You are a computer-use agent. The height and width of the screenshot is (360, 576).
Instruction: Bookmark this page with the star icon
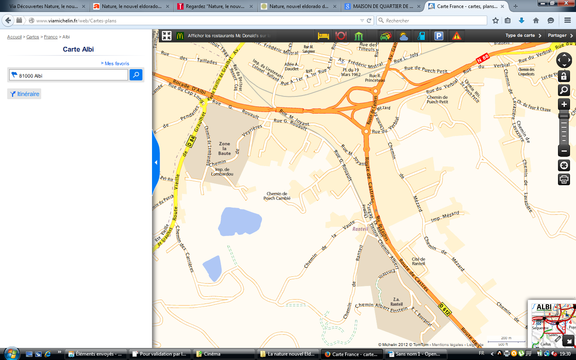coord(495,21)
